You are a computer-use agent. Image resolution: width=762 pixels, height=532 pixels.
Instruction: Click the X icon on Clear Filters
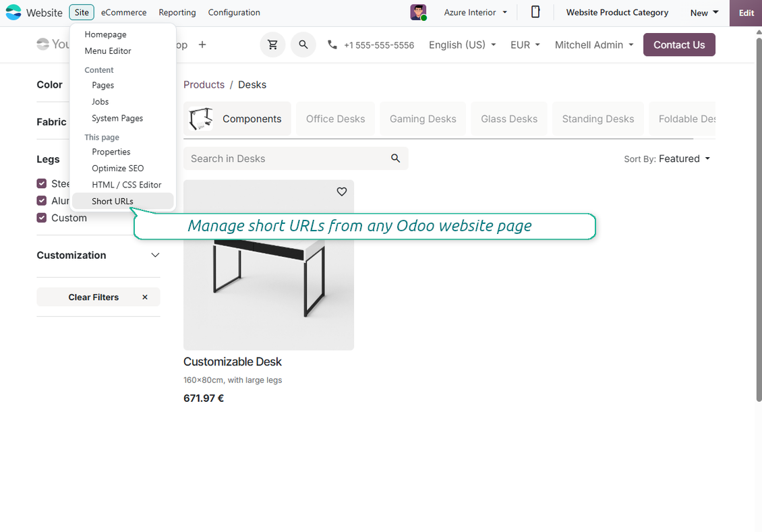[145, 297]
